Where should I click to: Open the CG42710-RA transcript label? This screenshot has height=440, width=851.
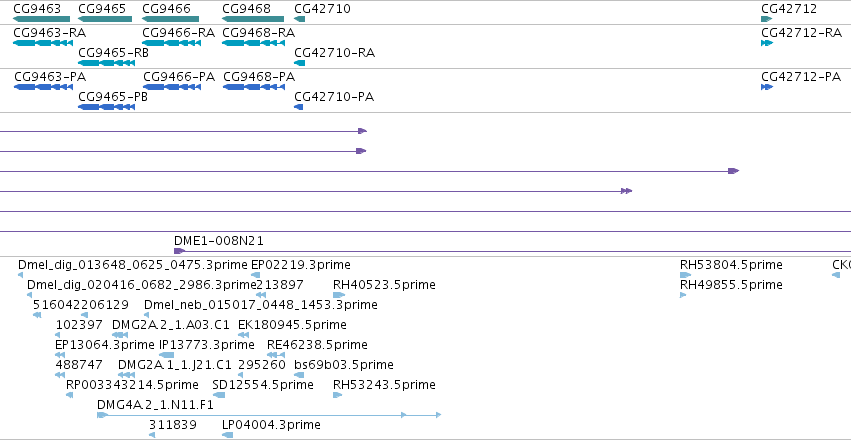pyautogui.click(x=334, y=53)
